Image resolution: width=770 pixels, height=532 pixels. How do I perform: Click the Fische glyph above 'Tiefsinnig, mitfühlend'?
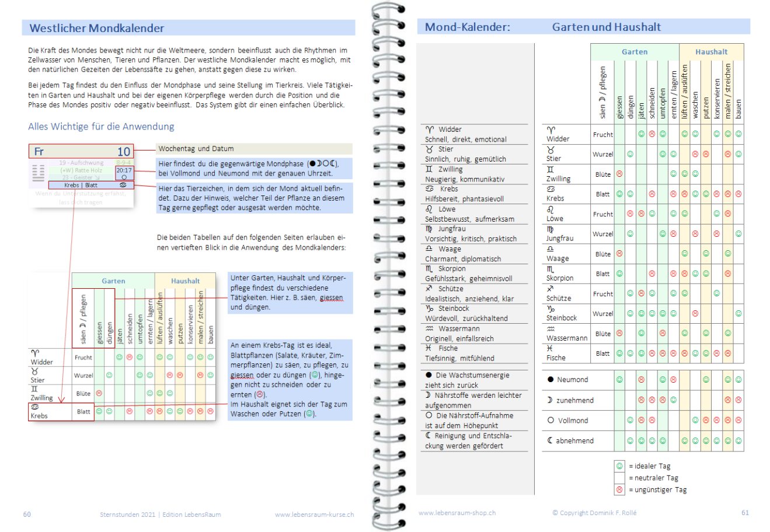click(430, 348)
